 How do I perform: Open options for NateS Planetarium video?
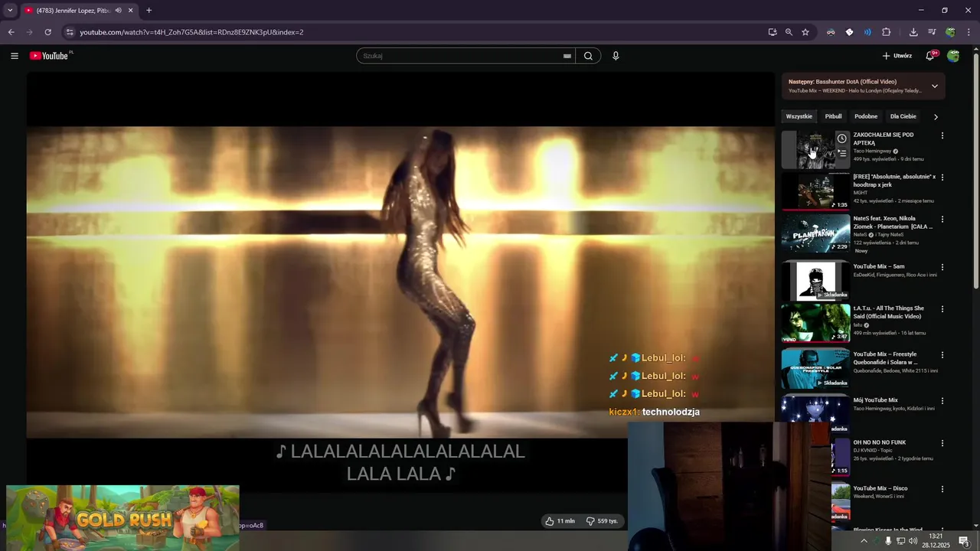point(942,220)
